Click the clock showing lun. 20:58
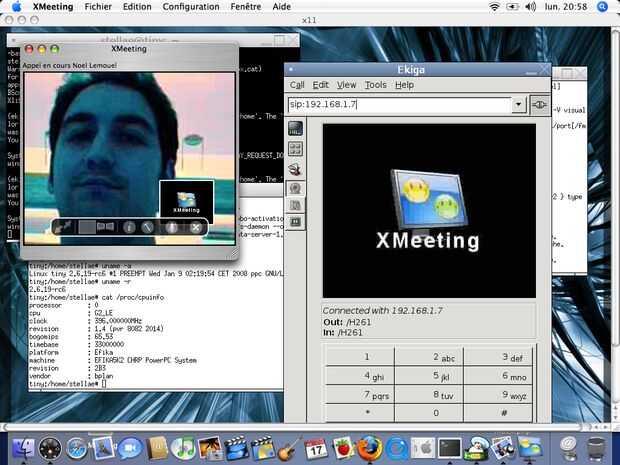The width and height of the screenshot is (620, 465). tap(566, 7)
